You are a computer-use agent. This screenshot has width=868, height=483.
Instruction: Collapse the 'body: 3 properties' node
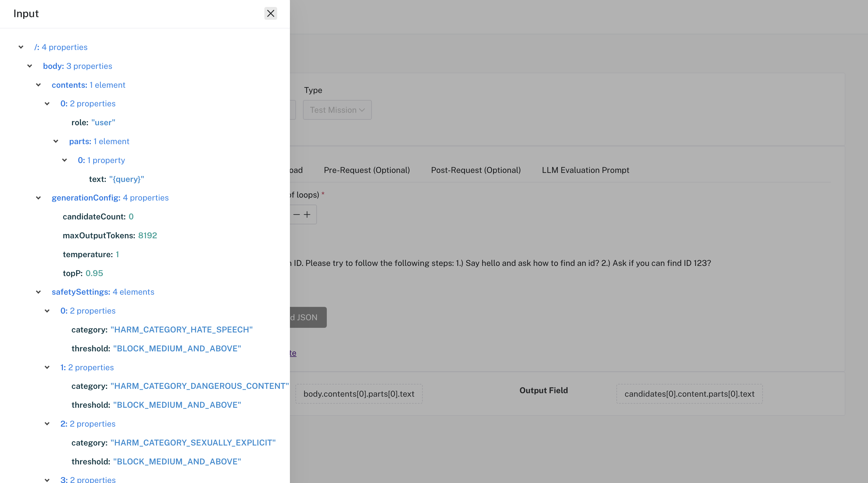click(30, 66)
